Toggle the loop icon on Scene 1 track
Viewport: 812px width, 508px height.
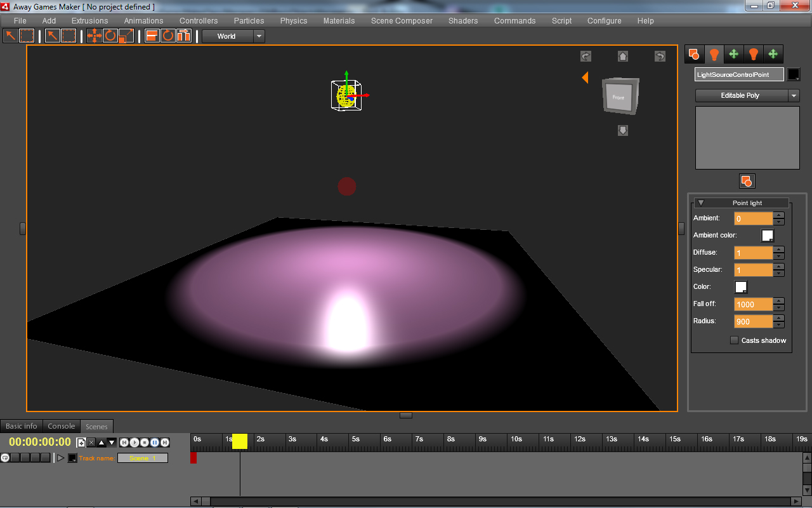click(x=5, y=458)
